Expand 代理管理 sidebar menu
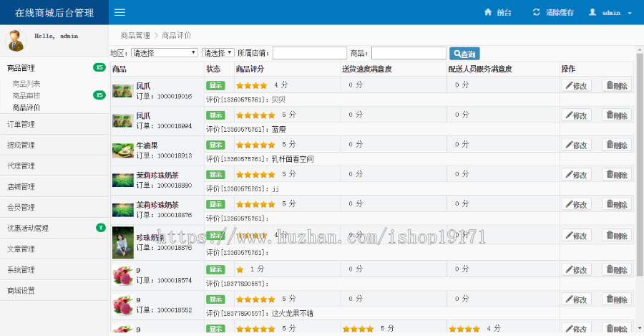 [54, 165]
